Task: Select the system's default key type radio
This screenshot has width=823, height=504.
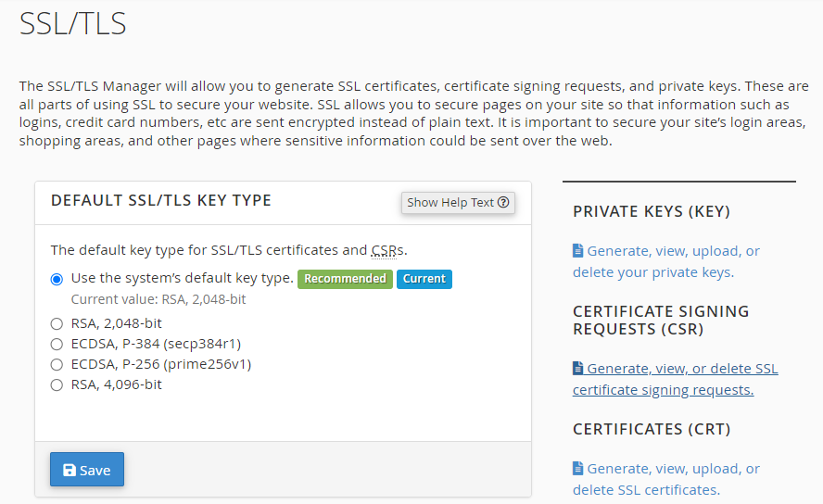Action: coord(57,279)
